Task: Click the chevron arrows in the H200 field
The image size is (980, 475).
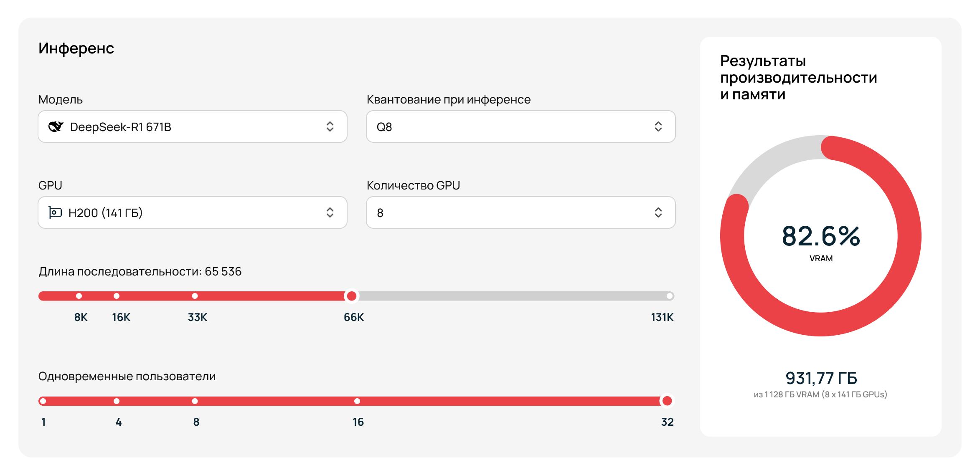Action: tap(330, 212)
